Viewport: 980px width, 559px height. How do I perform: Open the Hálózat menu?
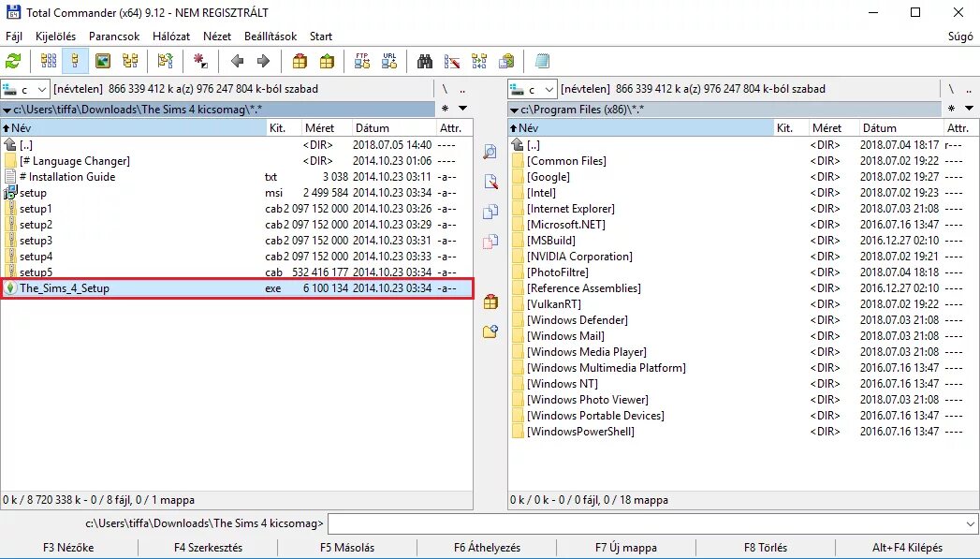[x=171, y=37]
